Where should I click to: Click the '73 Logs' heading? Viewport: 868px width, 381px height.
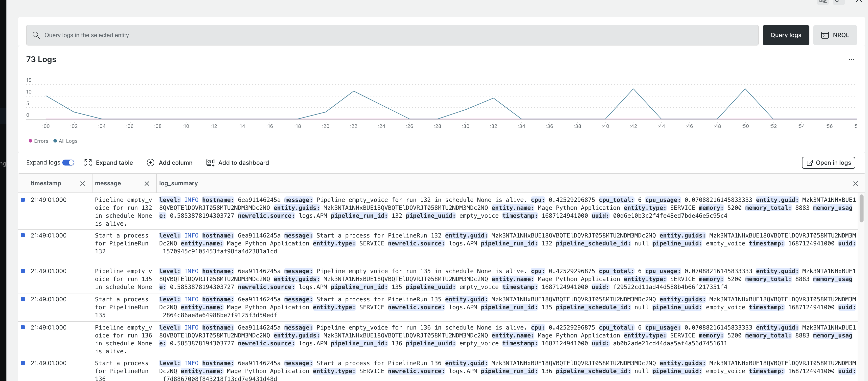click(x=41, y=59)
